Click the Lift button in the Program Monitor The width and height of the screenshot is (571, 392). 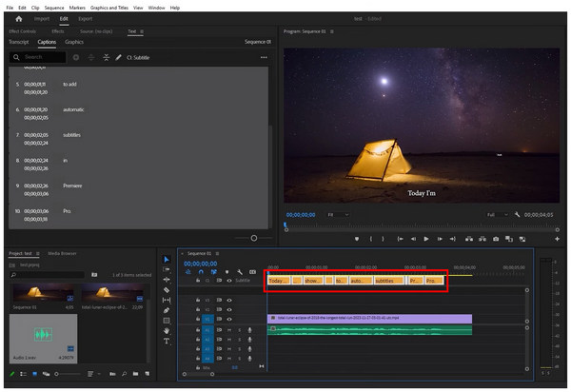point(469,239)
